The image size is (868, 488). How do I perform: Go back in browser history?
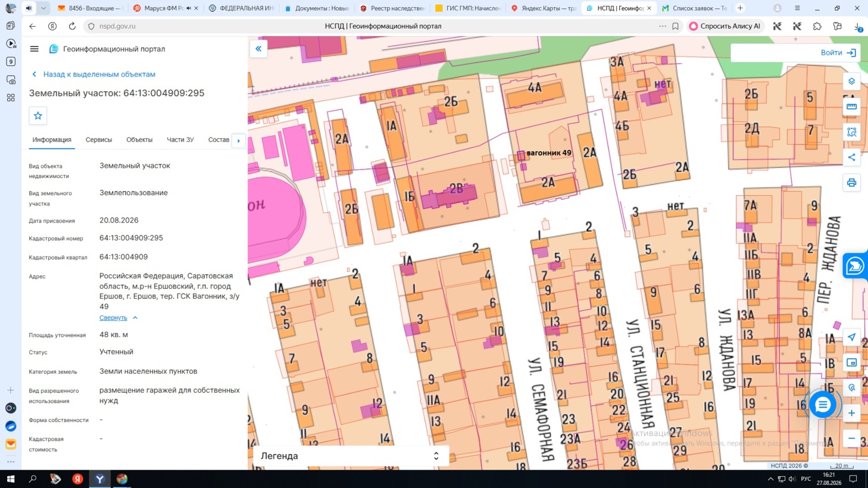click(33, 26)
